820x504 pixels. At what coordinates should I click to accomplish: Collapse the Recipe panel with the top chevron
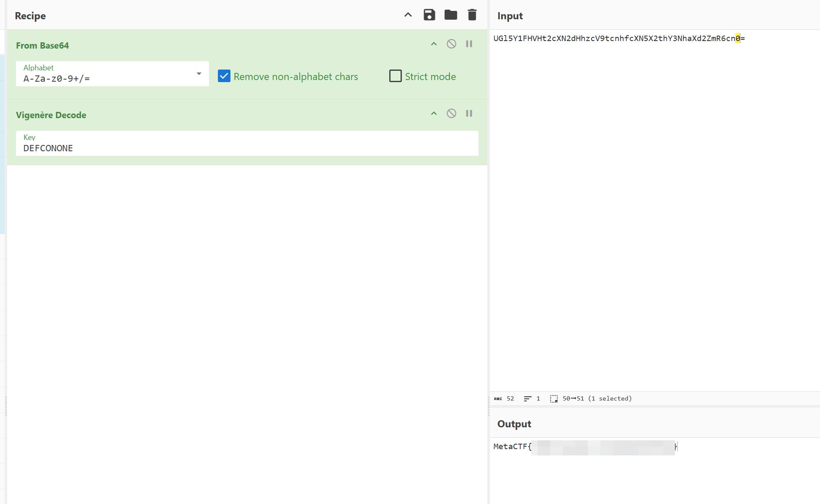pos(407,15)
